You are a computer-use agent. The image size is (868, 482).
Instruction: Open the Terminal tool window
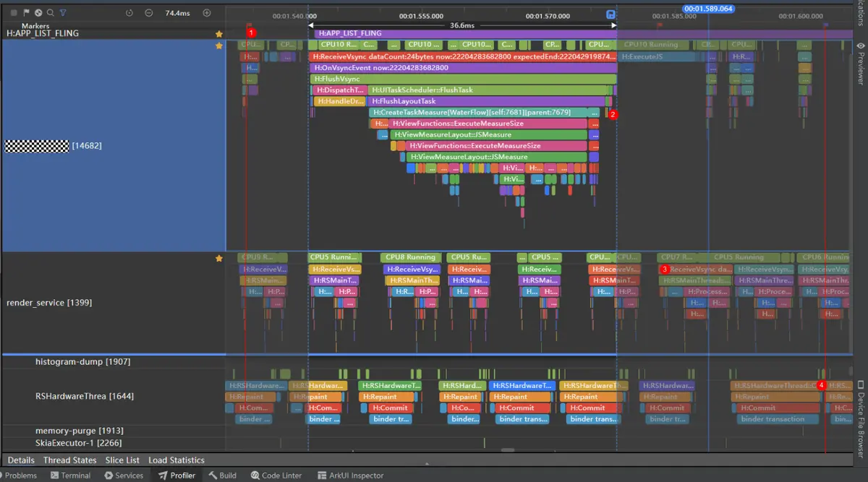click(x=70, y=475)
